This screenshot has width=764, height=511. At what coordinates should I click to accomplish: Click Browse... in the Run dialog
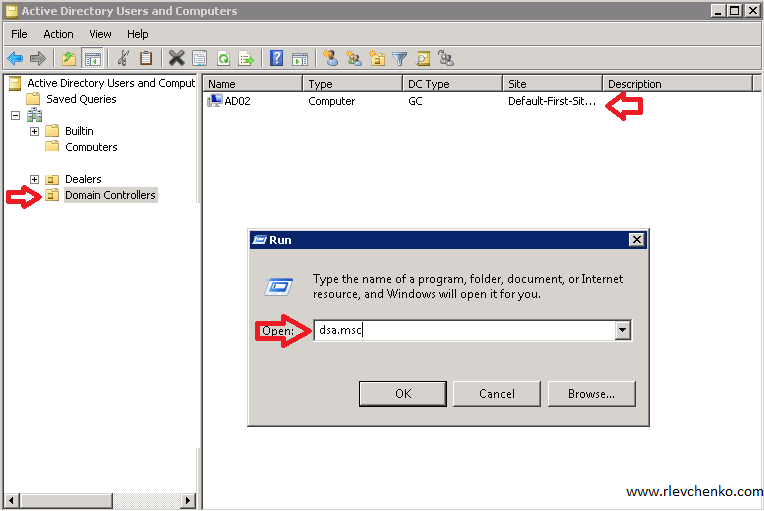(x=592, y=394)
